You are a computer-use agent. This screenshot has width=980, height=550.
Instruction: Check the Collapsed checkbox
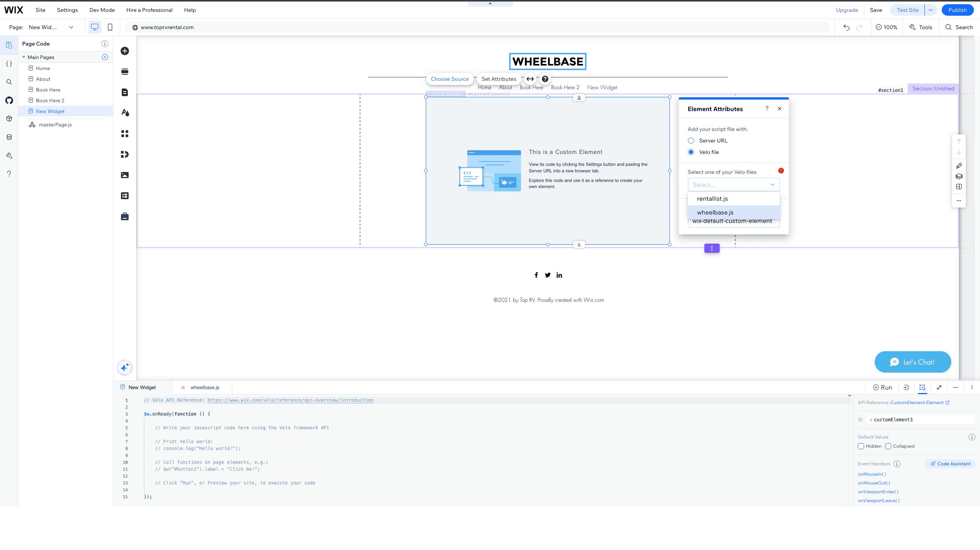click(888, 446)
